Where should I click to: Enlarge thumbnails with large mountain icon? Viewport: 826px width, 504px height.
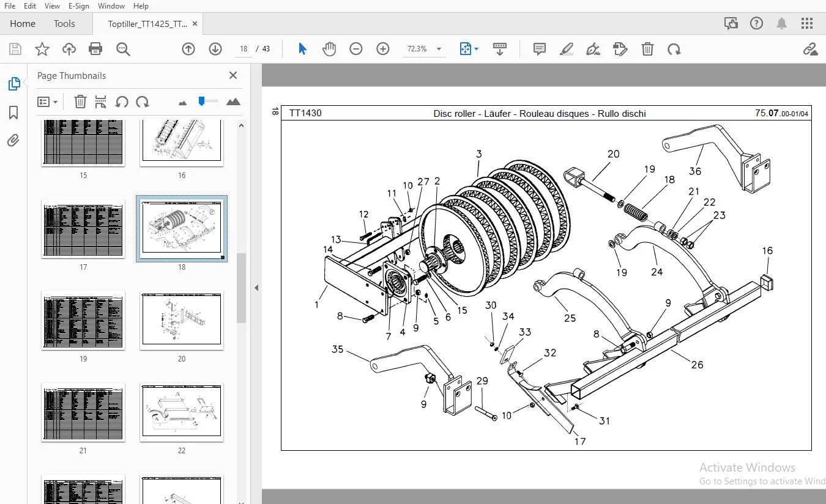pyautogui.click(x=233, y=102)
